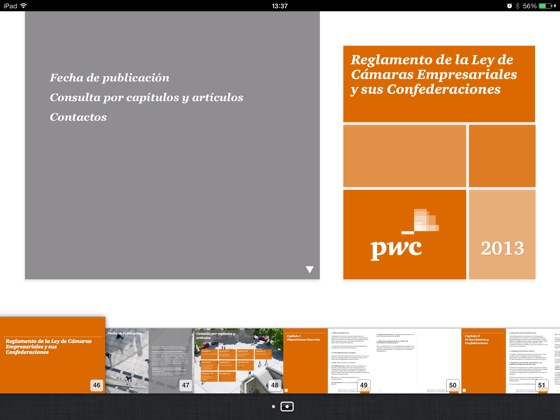
Task: Open the Contactos link
Action: 78,117
